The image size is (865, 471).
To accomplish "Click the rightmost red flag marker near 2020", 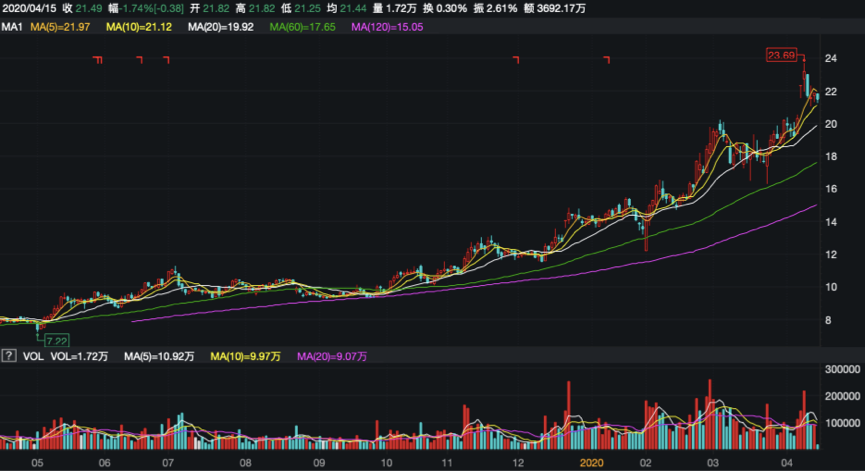I will (606, 61).
